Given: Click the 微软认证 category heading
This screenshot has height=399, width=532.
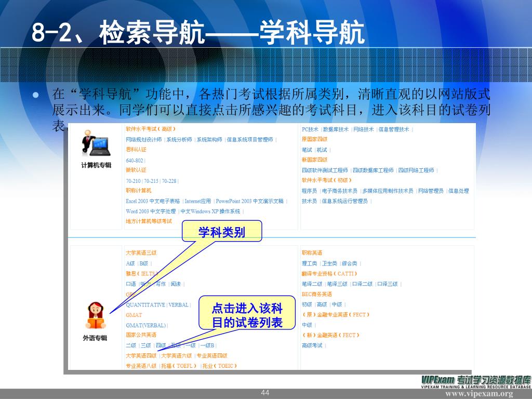Looking at the screenshot, I should point(136,170).
